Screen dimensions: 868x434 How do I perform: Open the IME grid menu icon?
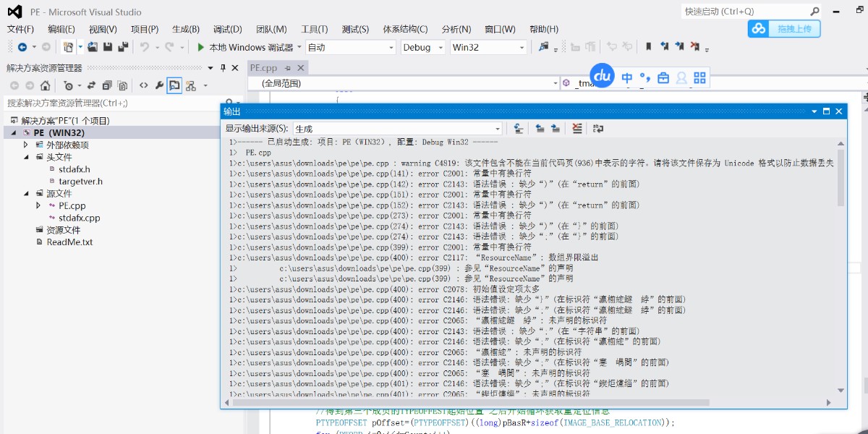(699, 77)
